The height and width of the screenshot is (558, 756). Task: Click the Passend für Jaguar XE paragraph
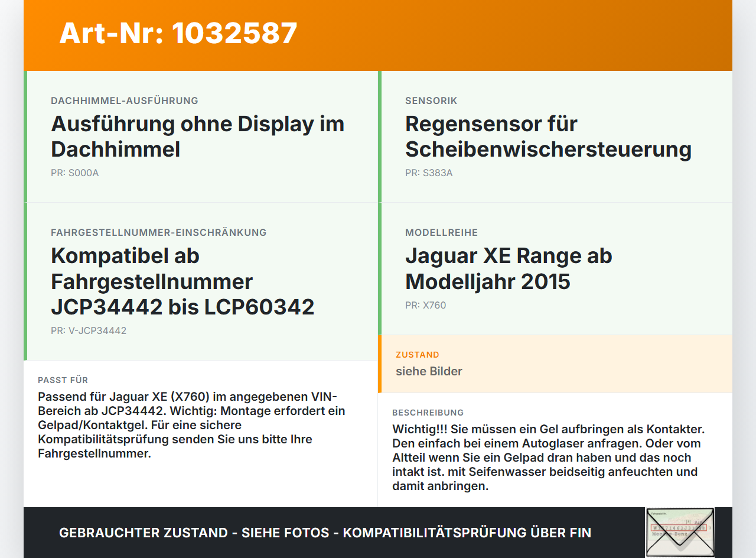[x=192, y=425]
